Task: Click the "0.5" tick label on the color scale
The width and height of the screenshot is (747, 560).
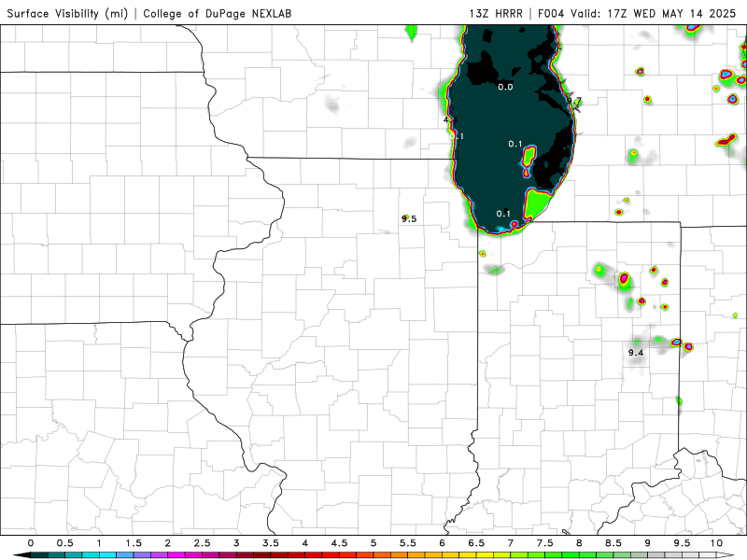Action: point(64,543)
